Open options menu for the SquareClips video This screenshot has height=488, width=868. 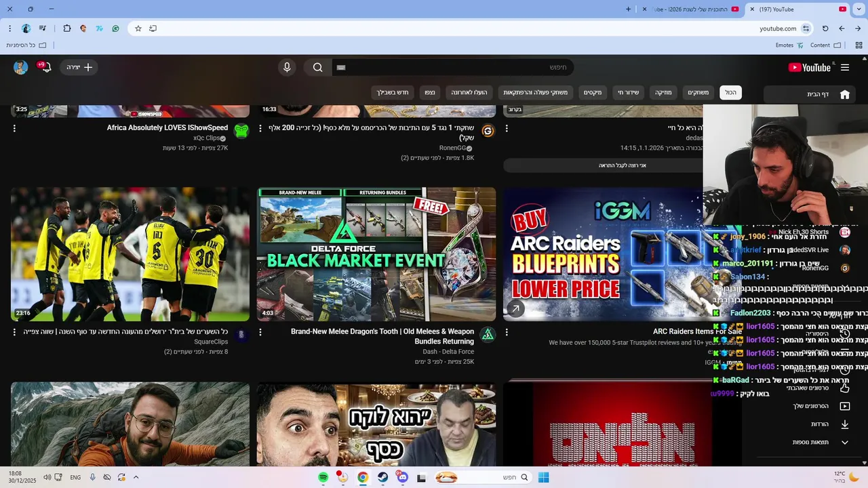tap(14, 332)
